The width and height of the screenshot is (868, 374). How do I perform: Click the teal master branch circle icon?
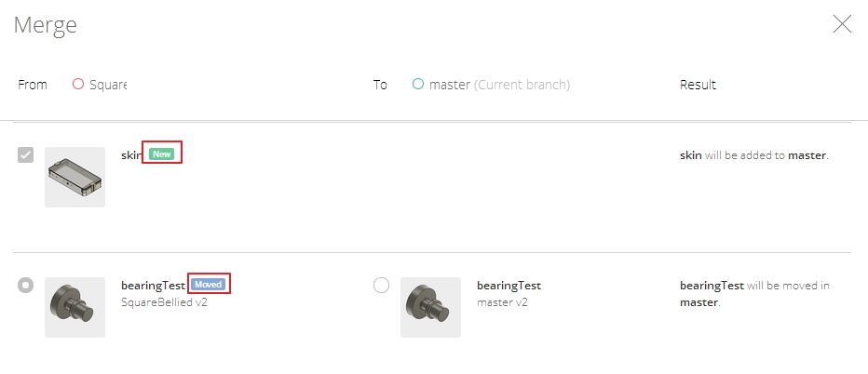418,84
